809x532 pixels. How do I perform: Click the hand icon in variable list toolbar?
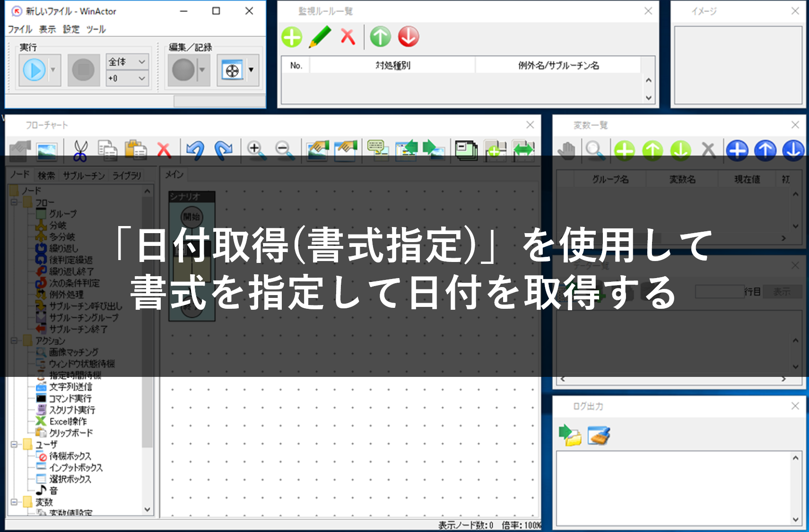566,150
